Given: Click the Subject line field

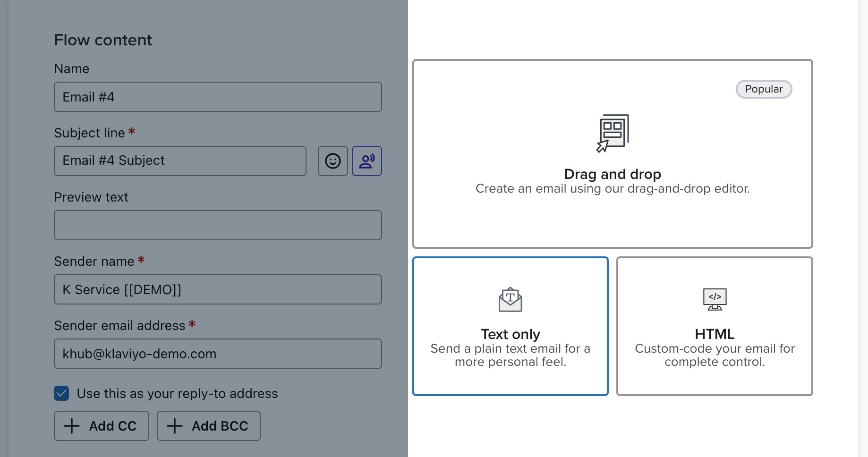Looking at the screenshot, I should click(179, 161).
